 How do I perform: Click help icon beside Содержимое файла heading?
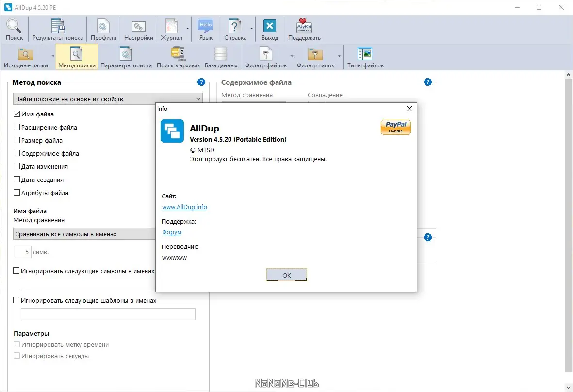pos(427,82)
